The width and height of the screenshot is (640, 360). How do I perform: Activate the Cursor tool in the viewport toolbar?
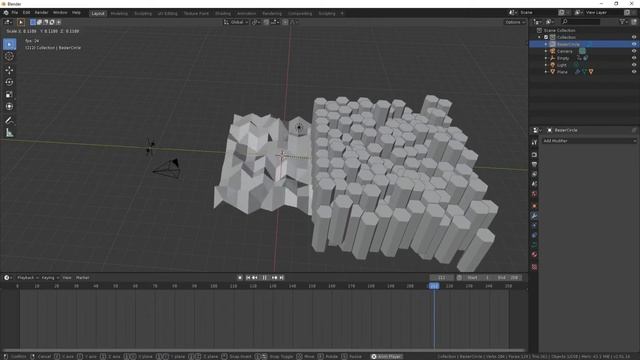click(9, 57)
